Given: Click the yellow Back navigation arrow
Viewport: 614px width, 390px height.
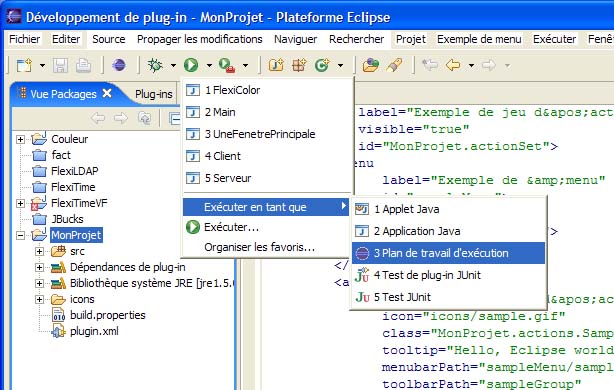Looking at the screenshot, I should pos(453,65).
